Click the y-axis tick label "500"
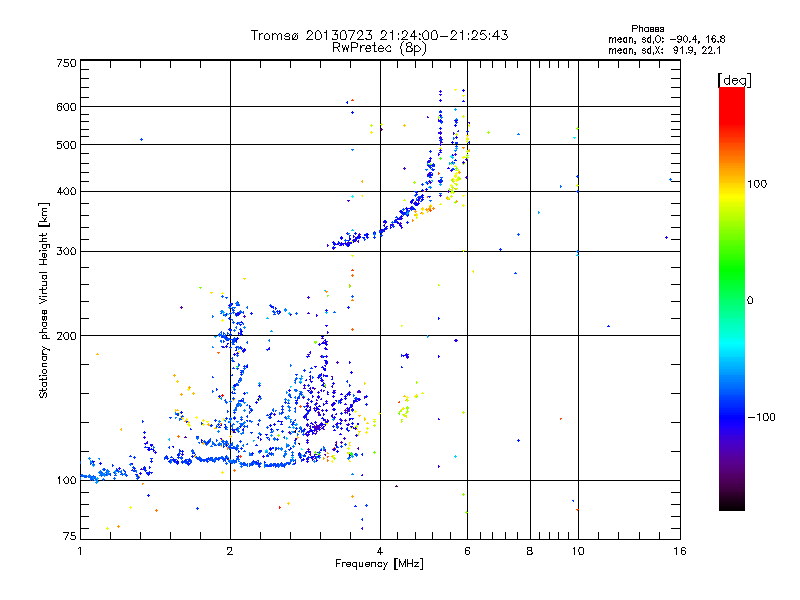Screen dimensions: 800x600 pos(66,145)
